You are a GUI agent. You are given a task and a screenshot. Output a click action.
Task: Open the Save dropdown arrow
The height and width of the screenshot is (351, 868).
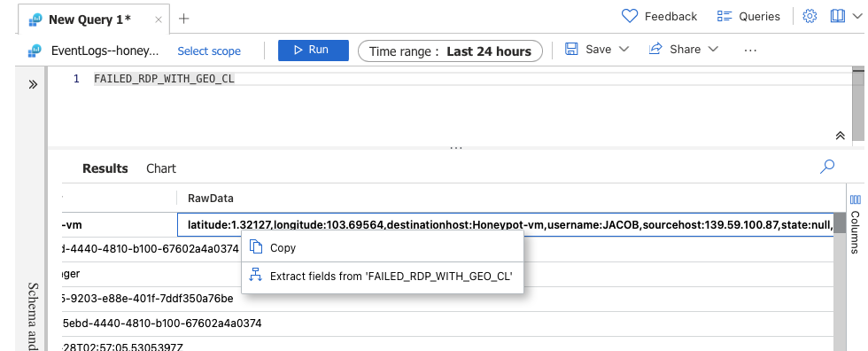(x=624, y=50)
